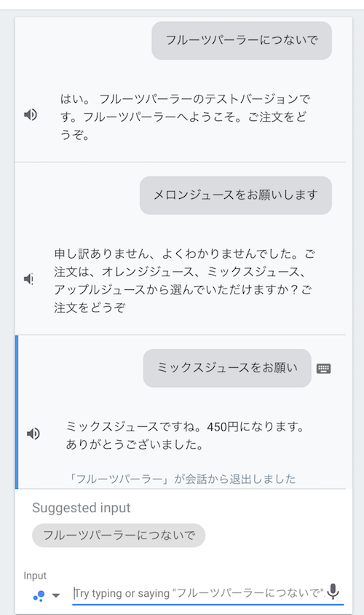Click the blue highlight bar of selected turn
The image size is (364, 615).
click(x=17, y=412)
